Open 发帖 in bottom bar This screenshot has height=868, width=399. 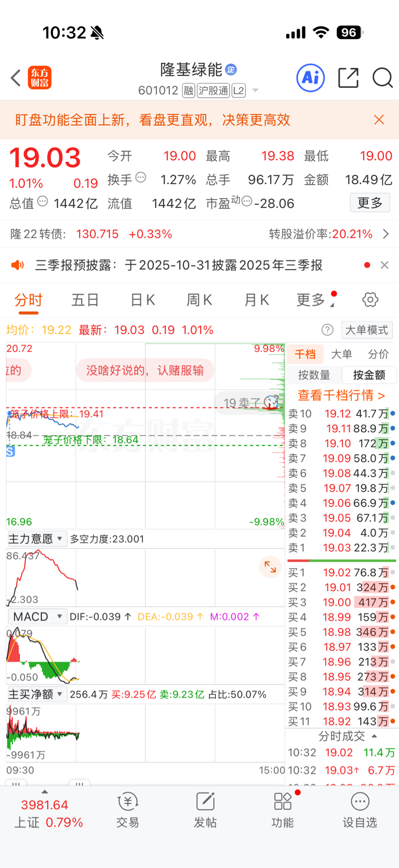pyautogui.click(x=205, y=810)
